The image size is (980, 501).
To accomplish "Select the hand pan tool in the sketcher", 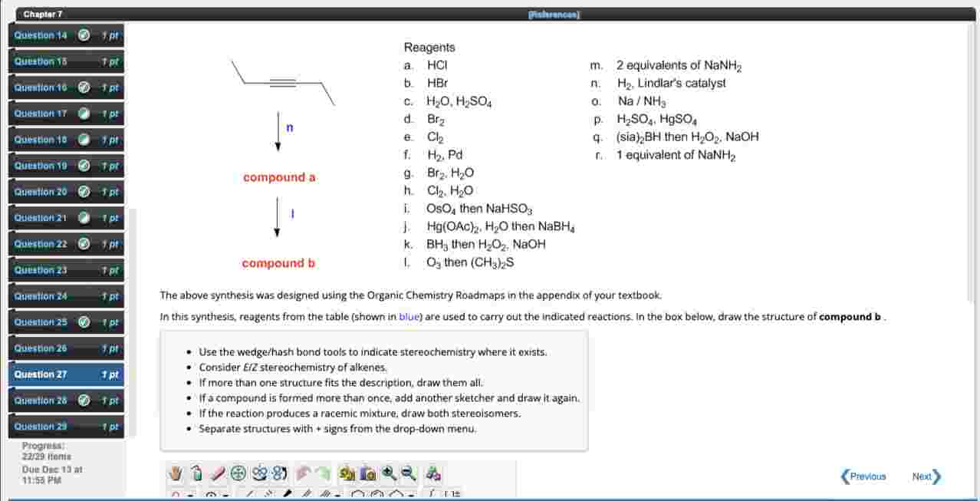I will 175,474.
